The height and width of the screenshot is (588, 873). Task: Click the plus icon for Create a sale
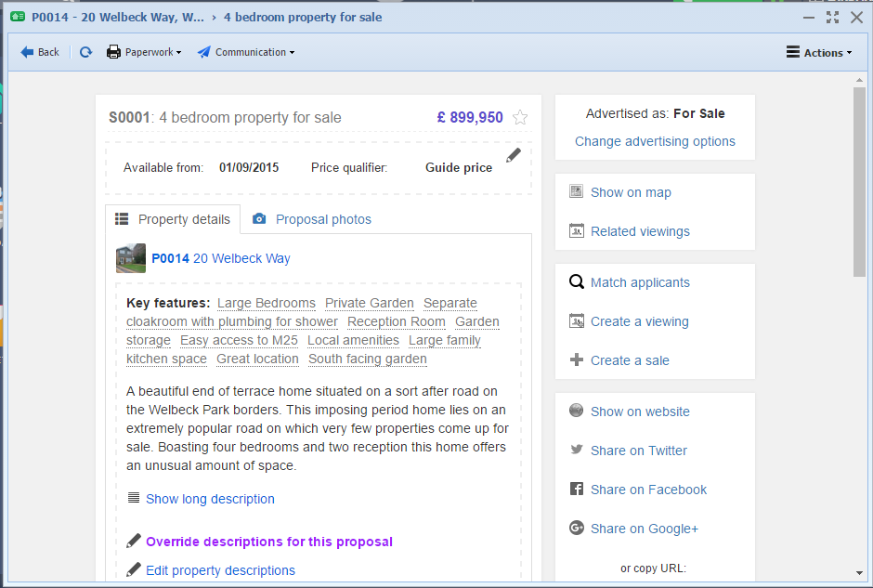(576, 359)
